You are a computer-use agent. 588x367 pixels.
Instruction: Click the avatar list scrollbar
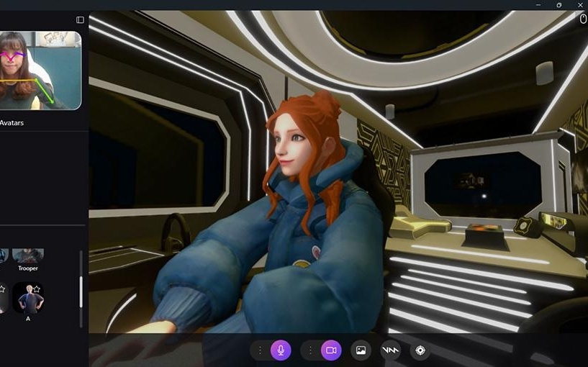tap(81, 292)
